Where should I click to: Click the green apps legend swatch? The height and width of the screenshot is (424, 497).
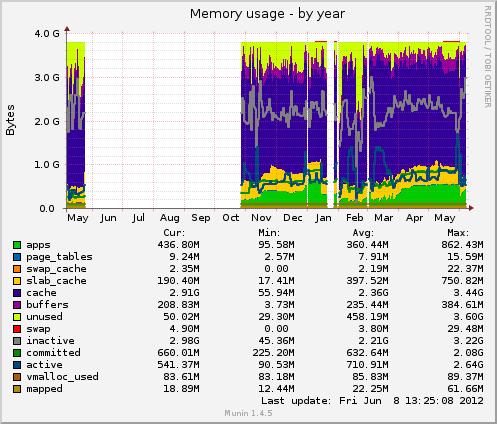(17, 245)
